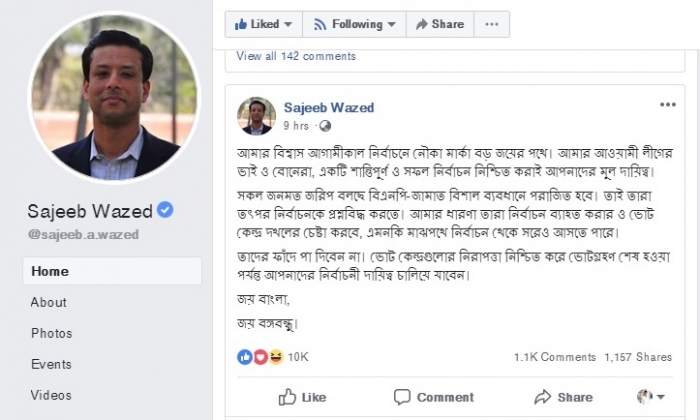Click the thumbs-up Like icon under post

pos(288,397)
